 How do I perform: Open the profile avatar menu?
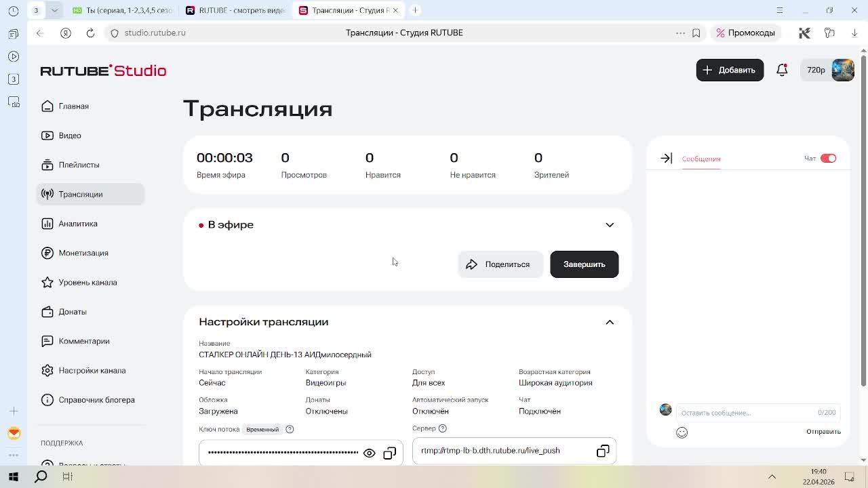pyautogui.click(x=843, y=70)
